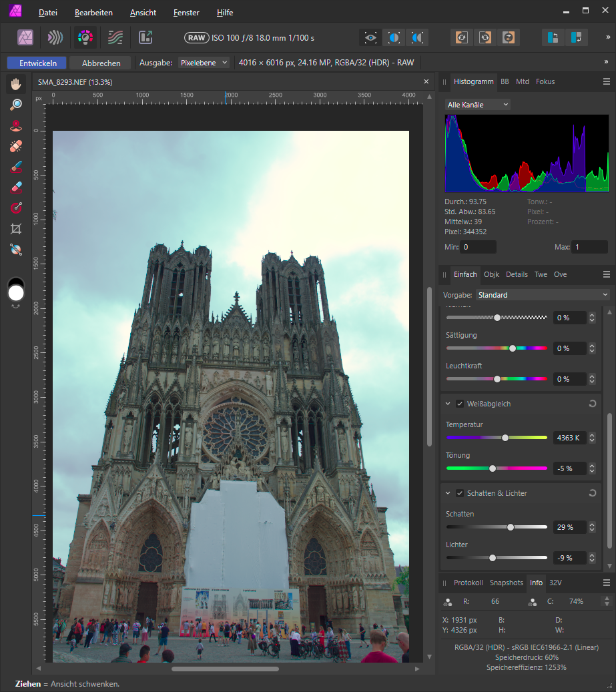
Task: Click the Temperatur slider handle
Action: coord(505,438)
